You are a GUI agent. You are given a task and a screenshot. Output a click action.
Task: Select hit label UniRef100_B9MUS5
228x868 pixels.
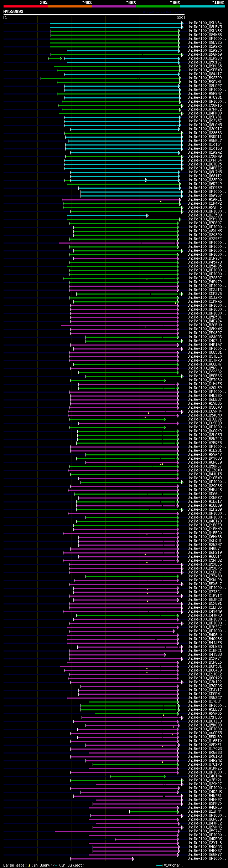click(204, 66)
